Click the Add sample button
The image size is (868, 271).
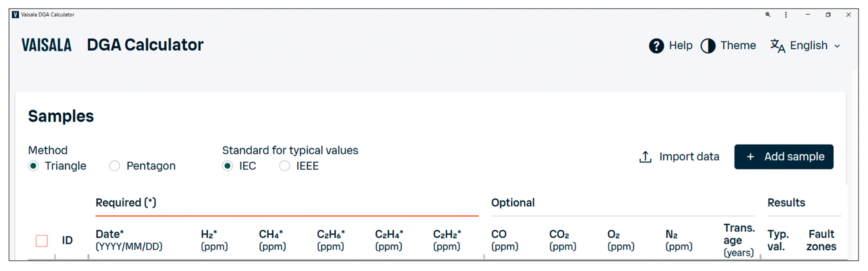point(783,157)
